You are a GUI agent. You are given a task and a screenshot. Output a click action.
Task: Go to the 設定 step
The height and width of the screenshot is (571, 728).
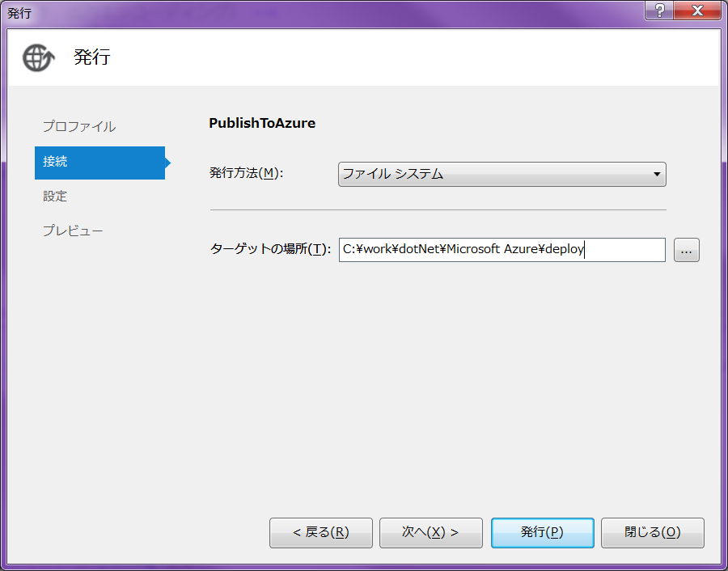click(x=55, y=196)
